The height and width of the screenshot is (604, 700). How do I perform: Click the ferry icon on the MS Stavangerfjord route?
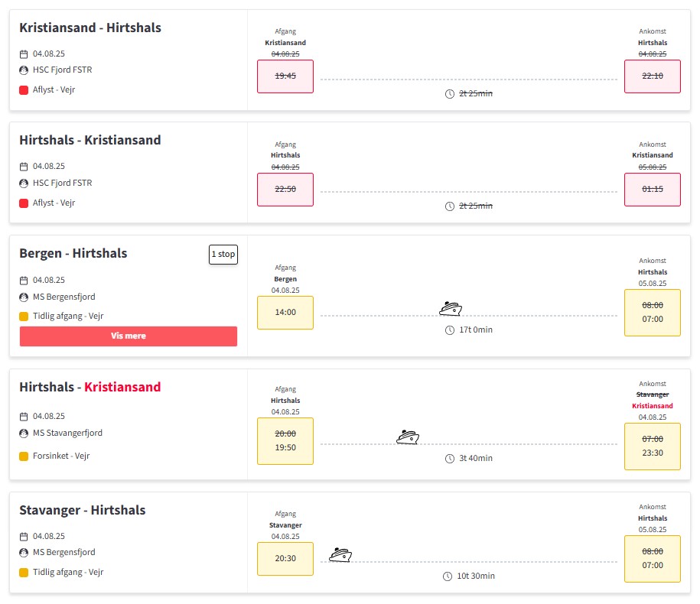[408, 437]
